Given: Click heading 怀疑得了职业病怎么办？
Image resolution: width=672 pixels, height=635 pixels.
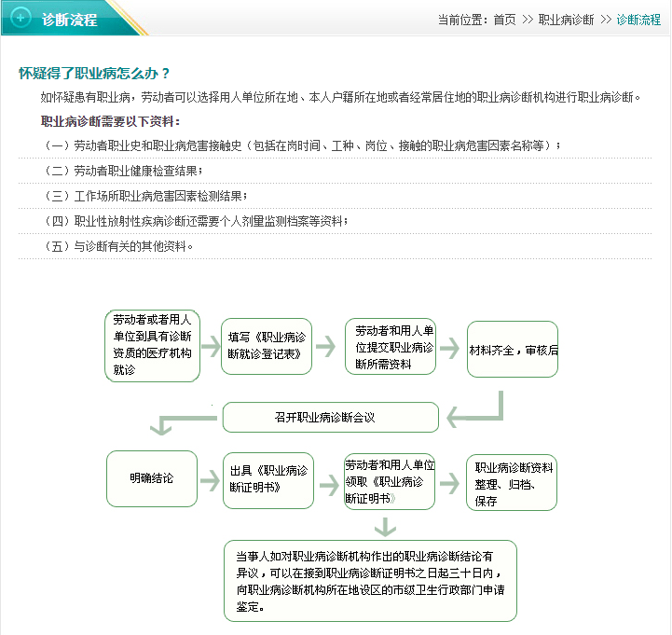Looking at the screenshot, I should tap(94, 74).
